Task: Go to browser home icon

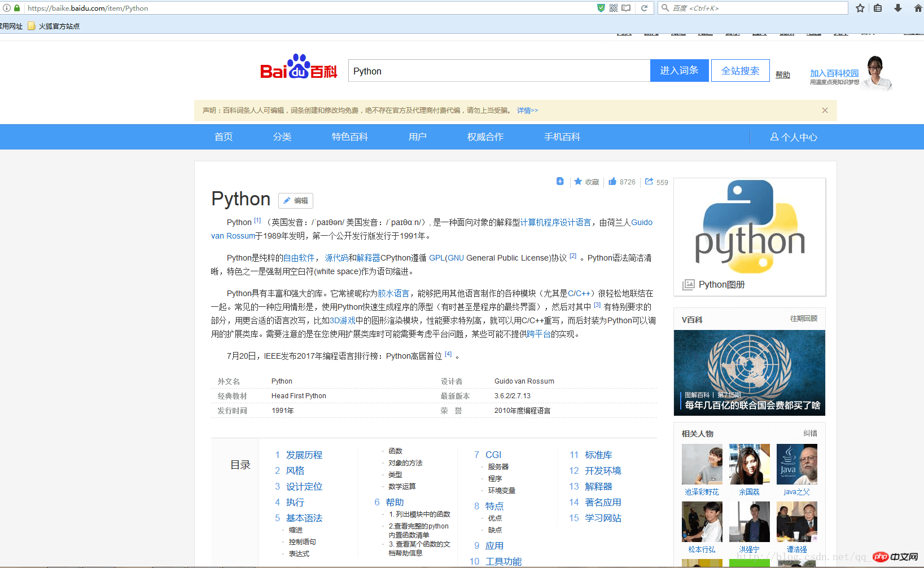Action: click(918, 8)
